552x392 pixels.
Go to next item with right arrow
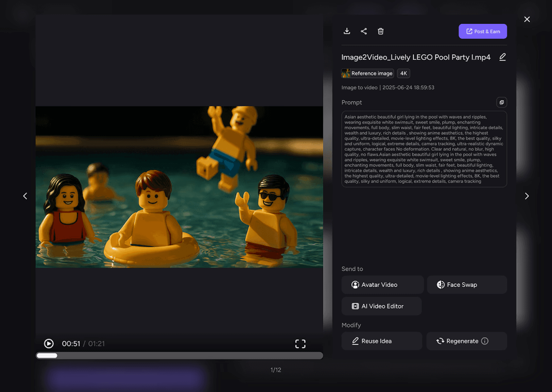coord(526,196)
